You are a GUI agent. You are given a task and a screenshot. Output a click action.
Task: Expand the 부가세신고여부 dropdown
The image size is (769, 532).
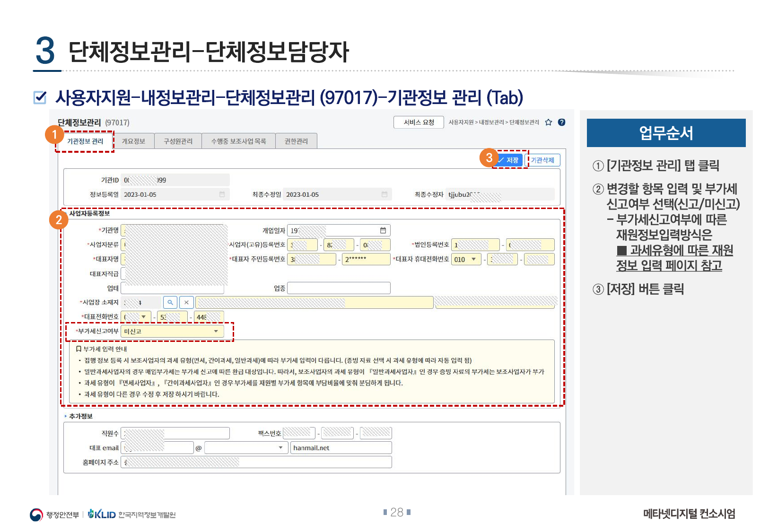tap(216, 331)
